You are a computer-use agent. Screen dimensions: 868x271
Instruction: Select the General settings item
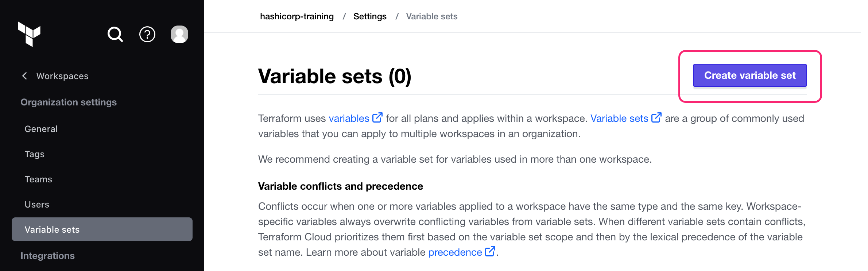pyautogui.click(x=41, y=129)
